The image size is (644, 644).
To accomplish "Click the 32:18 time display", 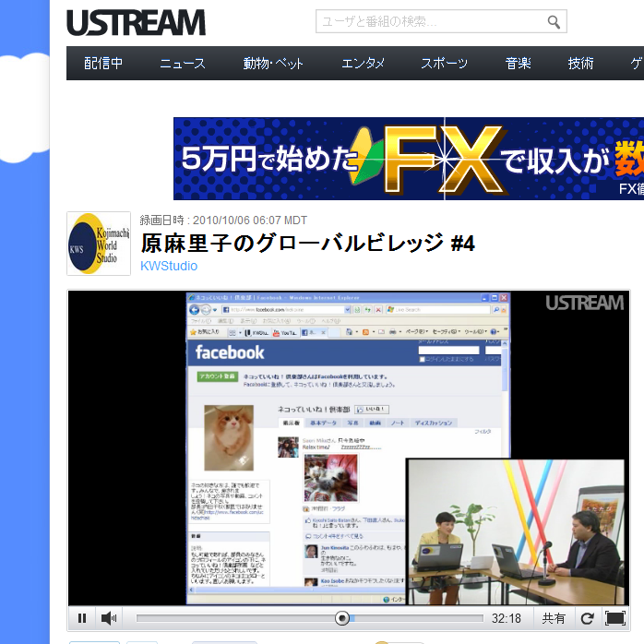I will coord(507,618).
